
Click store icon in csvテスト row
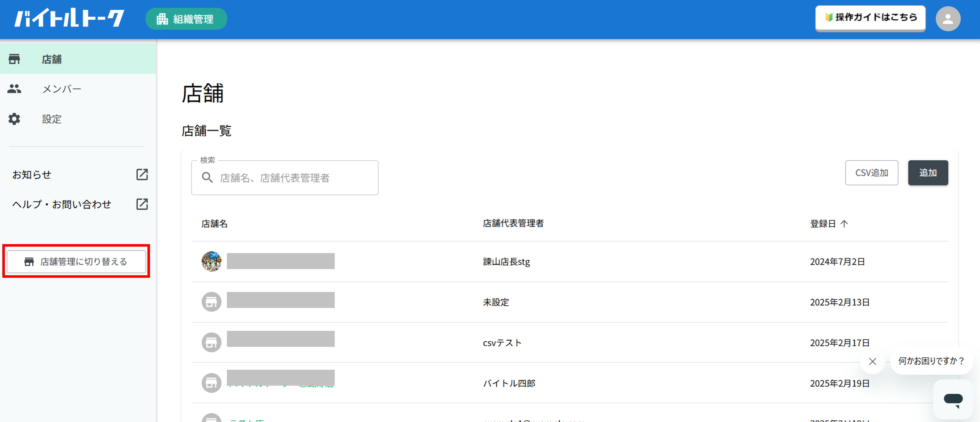211,342
